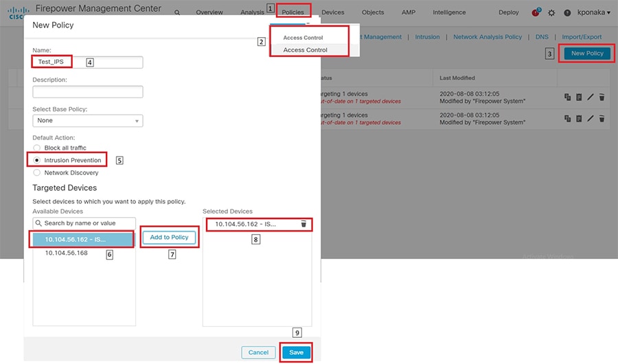This screenshot has height=364, width=618.
Task: Select 10.104.56.162 in Available Devices
Action: click(x=84, y=240)
